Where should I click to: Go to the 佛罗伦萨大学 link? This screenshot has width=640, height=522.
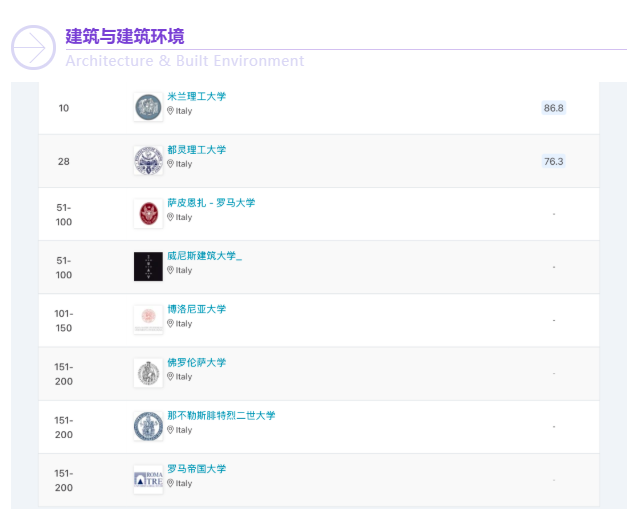[x=196, y=362]
